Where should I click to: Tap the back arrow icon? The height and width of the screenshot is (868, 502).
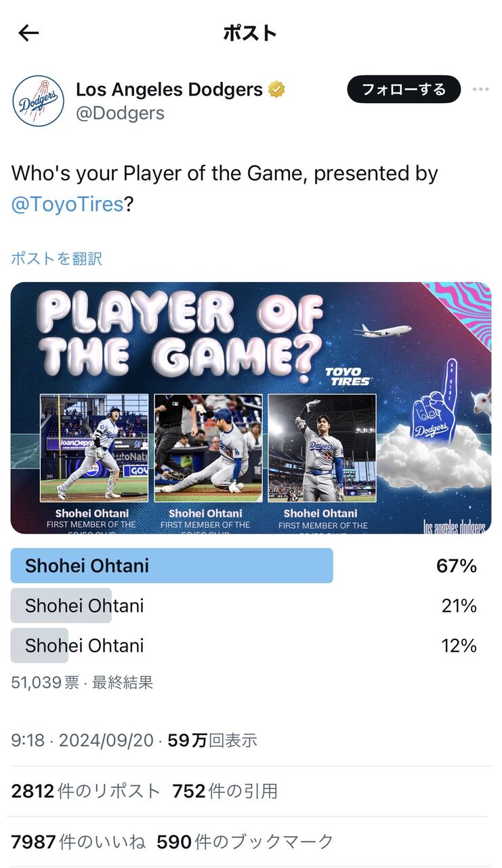pos(28,33)
